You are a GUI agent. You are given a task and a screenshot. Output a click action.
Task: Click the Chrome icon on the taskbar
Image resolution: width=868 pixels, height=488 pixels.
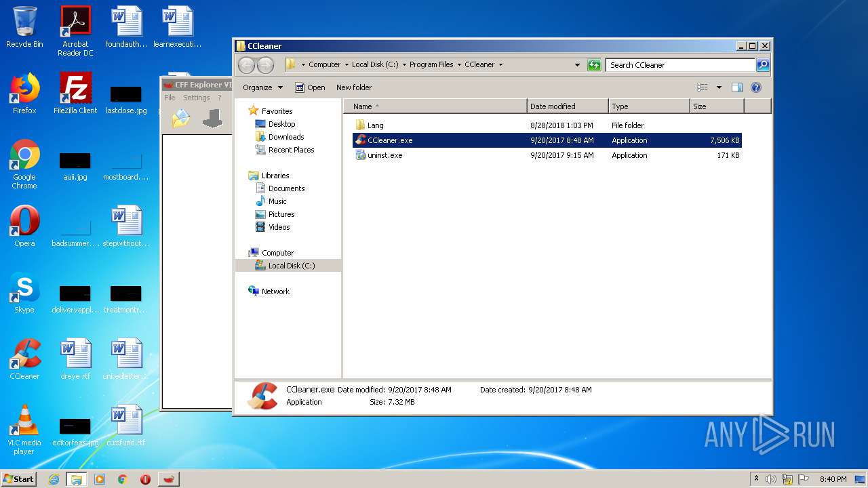click(x=122, y=479)
